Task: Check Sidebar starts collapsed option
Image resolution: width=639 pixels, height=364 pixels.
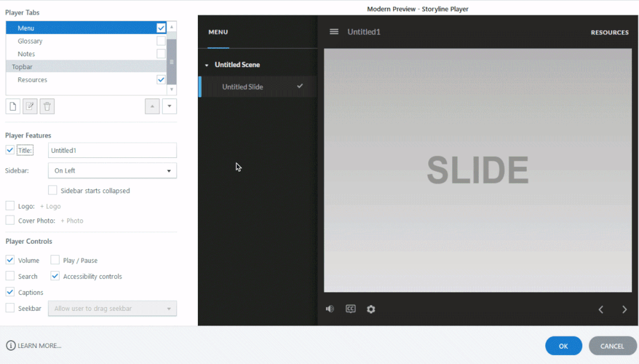Action: [x=53, y=190]
